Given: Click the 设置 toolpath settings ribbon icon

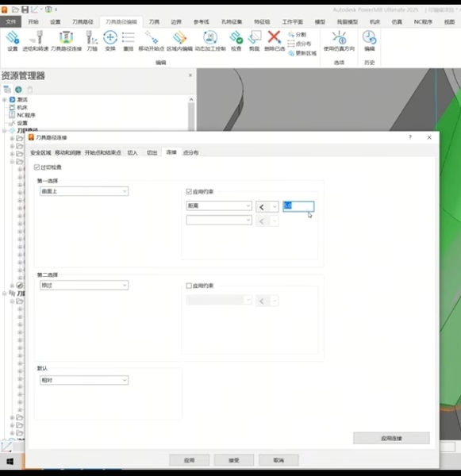Looking at the screenshot, I should click(13, 41).
